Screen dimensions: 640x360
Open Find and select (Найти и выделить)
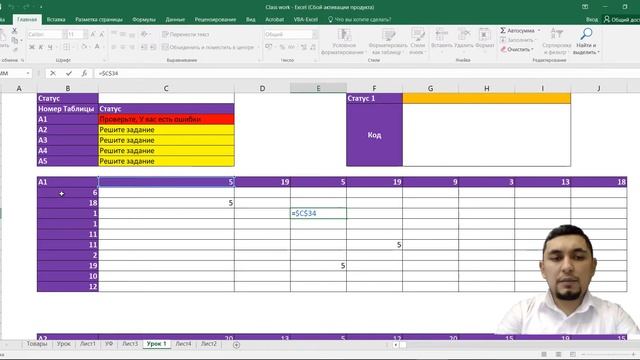[x=586, y=42]
